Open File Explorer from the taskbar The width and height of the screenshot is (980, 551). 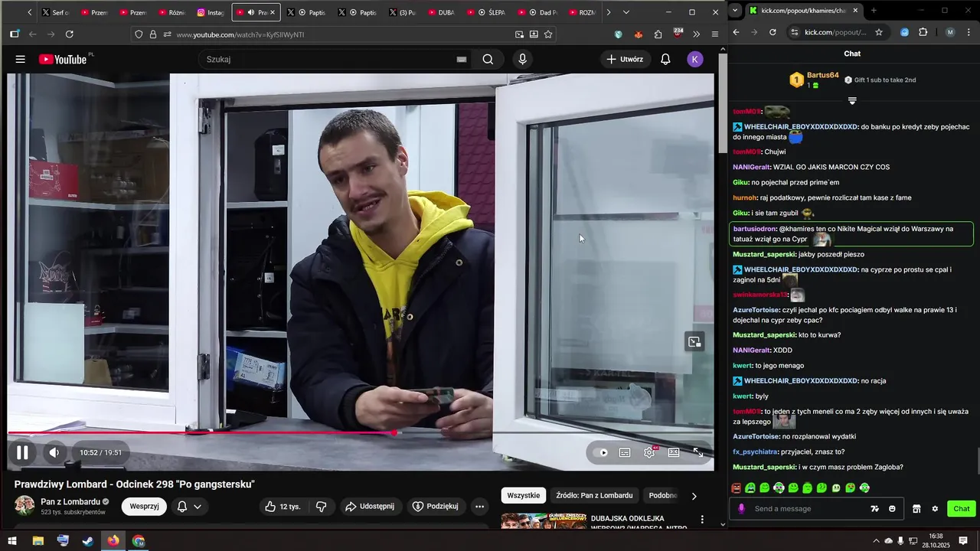point(38,541)
